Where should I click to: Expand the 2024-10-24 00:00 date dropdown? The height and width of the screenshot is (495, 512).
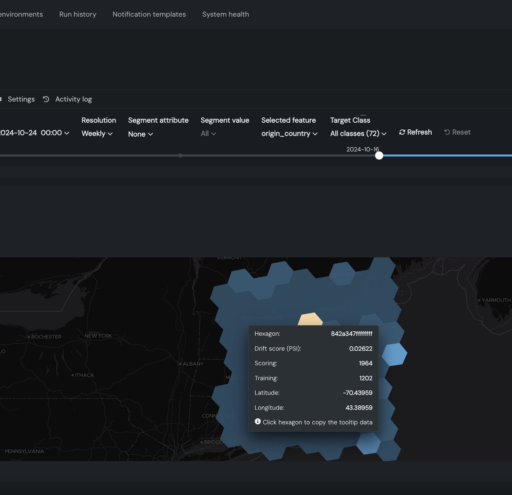pyautogui.click(x=34, y=133)
